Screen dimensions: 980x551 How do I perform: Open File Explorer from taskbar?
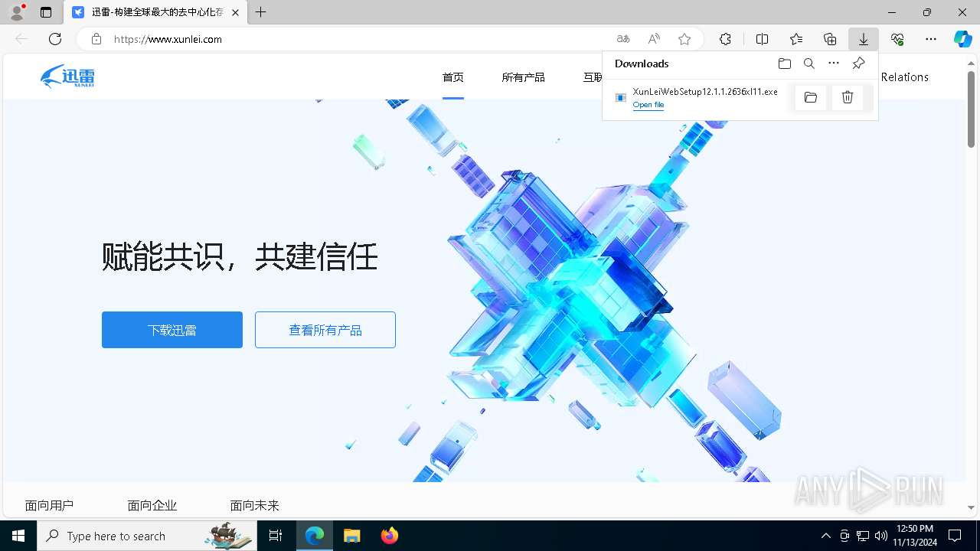point(352,536)
